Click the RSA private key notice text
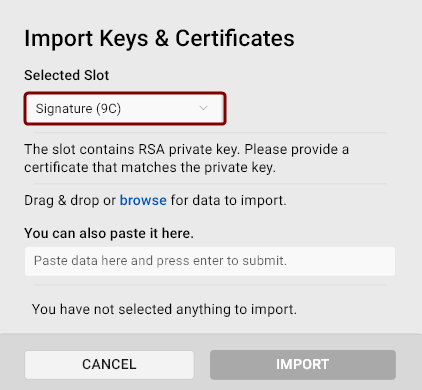The height and width of the screenshot is (390, 422). [x=186, y=158]
